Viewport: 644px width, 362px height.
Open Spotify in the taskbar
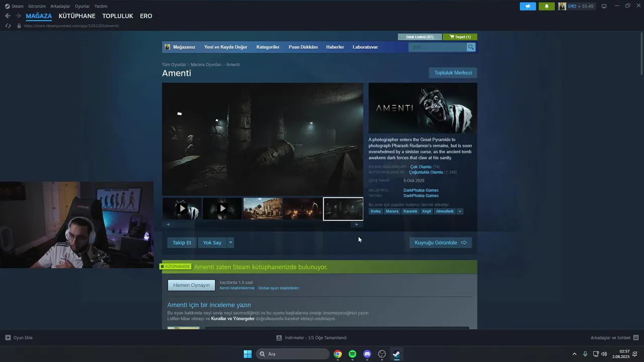352,354
